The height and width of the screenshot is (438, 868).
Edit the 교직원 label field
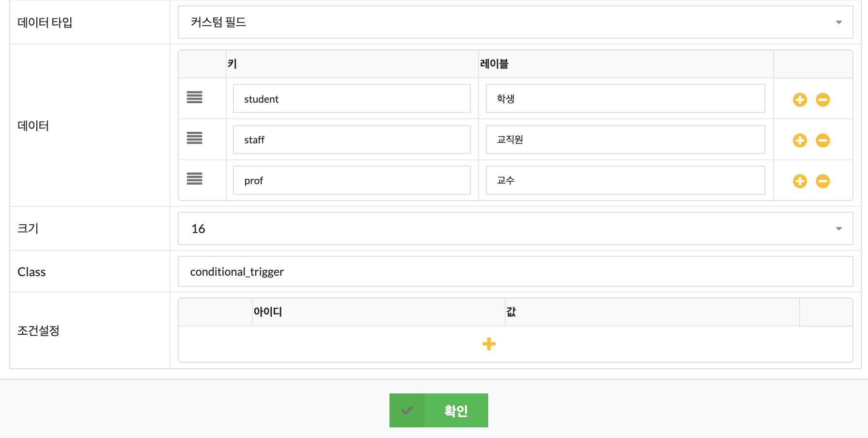[x=625, y=140]
